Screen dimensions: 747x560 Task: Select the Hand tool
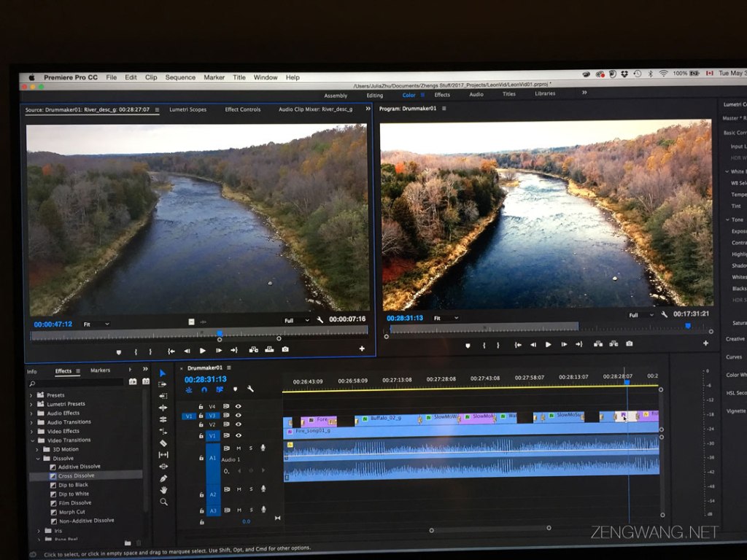pyautogui.click(x=164, y=489)
